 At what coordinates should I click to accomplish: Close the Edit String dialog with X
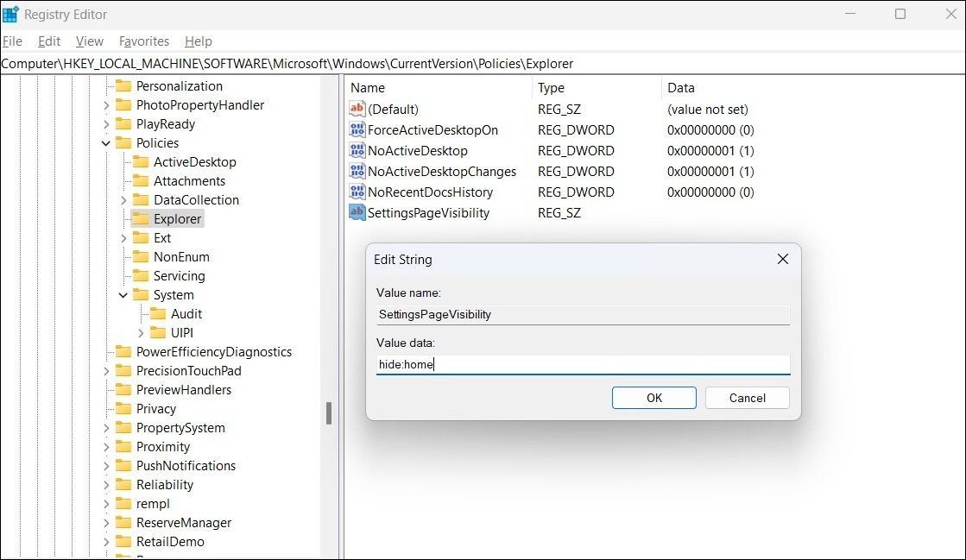tap(782, 259)
